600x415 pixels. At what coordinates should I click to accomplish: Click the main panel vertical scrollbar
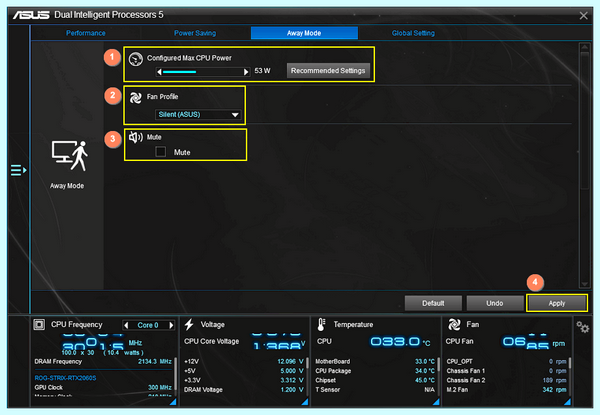point(585,165)
